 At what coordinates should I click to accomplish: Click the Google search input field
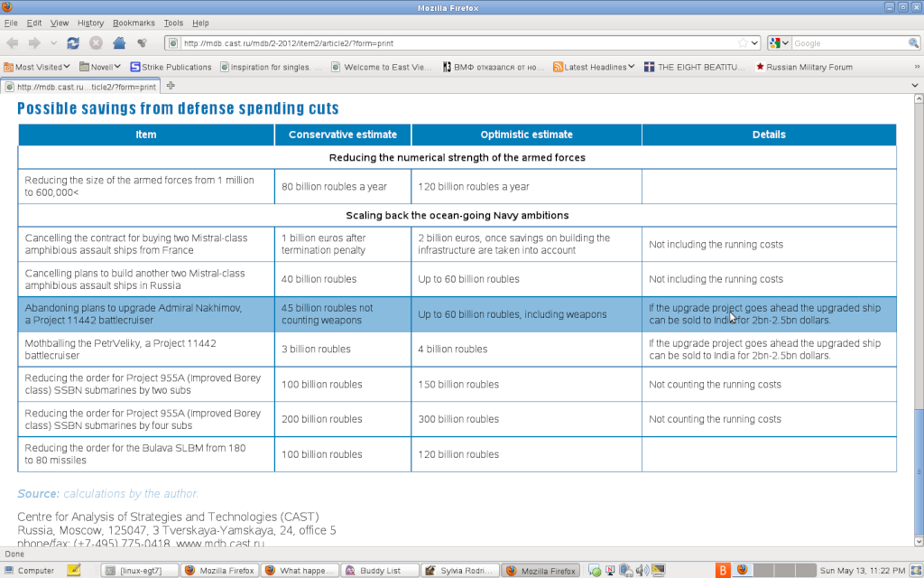(849, 43)
